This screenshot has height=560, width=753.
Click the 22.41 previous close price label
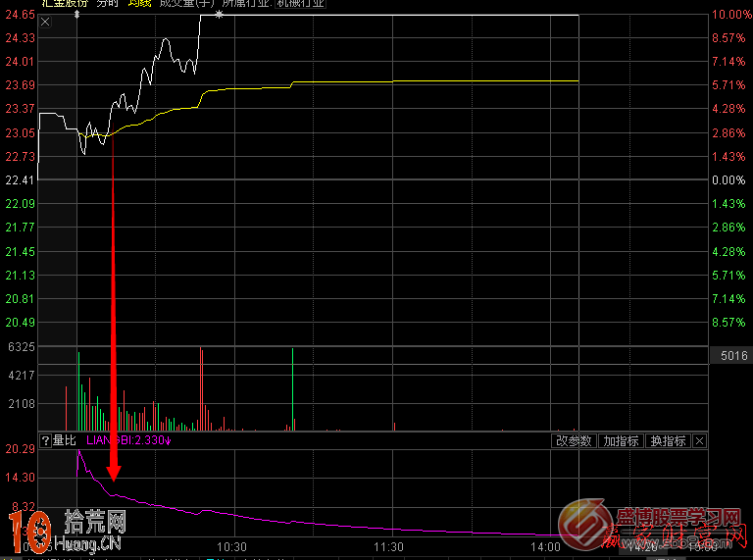point(21,180)
